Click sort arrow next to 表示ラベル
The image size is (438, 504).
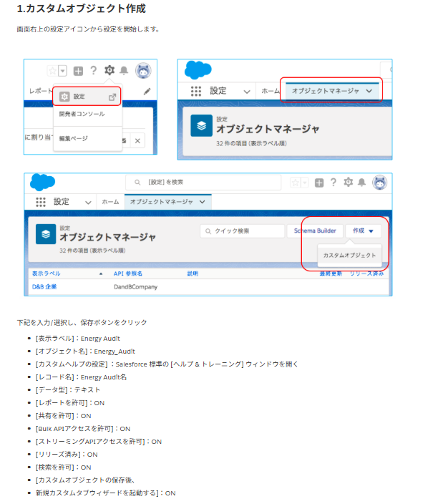(101, 274)
